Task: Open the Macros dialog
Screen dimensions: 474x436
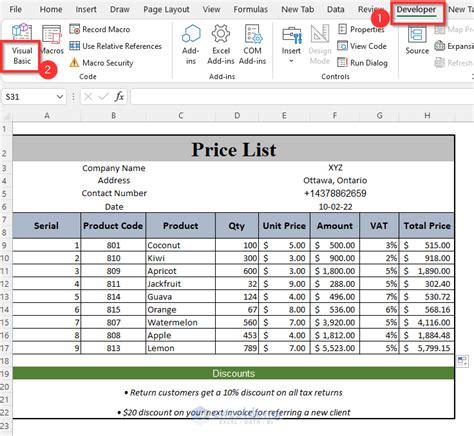Action: [x=52, y=40]
